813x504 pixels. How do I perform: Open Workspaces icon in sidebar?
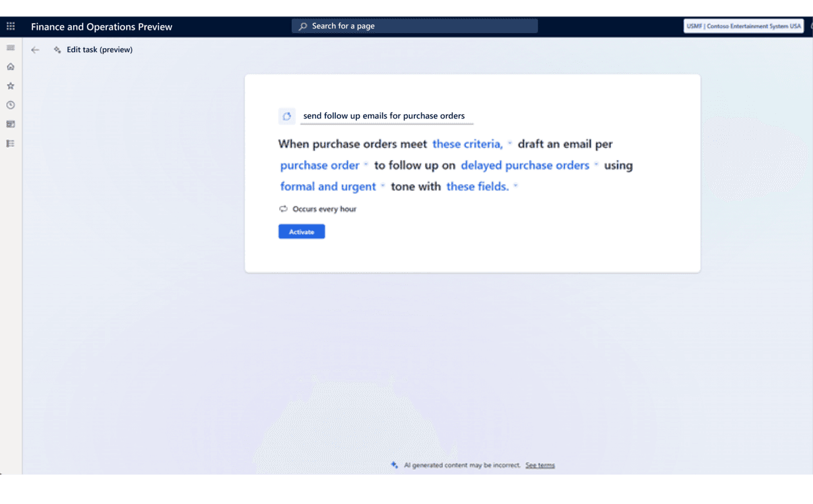(x=11, y=124)
